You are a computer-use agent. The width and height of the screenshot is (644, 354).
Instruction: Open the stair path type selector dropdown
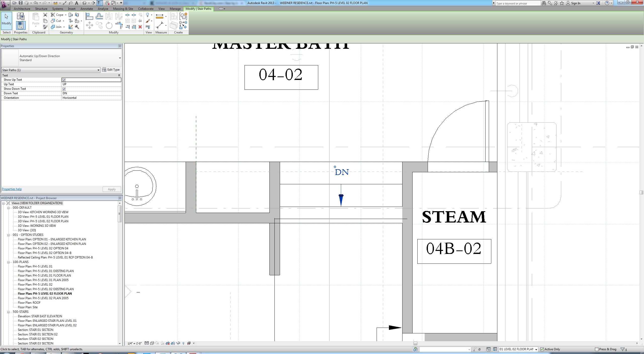pyautogui.click(x=120, y=58)
